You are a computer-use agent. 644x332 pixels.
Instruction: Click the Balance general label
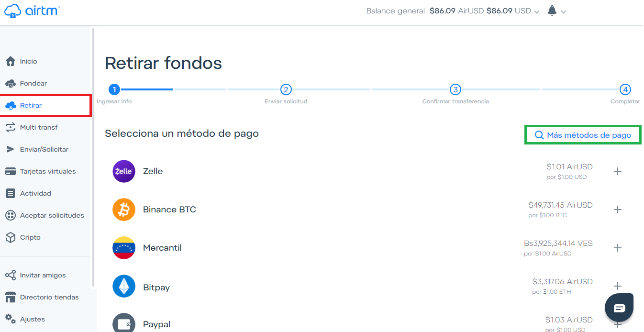pyautogui.click(x=395, y=11)
